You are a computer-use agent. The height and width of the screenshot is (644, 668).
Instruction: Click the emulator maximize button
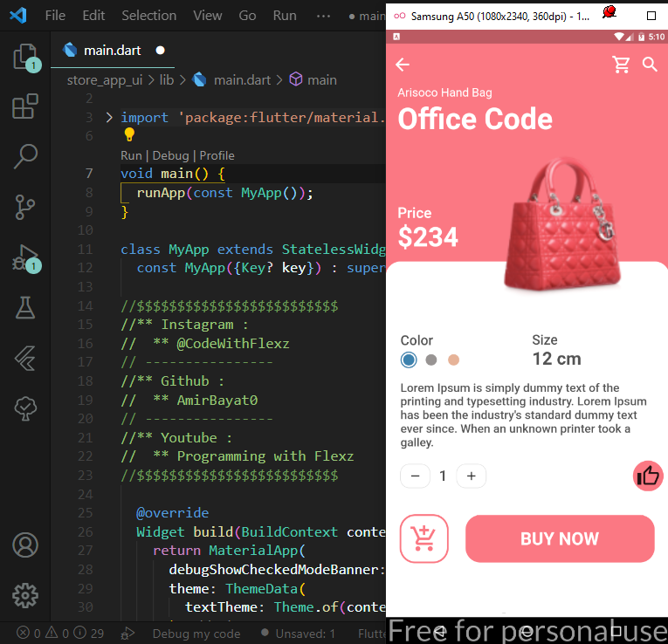[651, 16]
